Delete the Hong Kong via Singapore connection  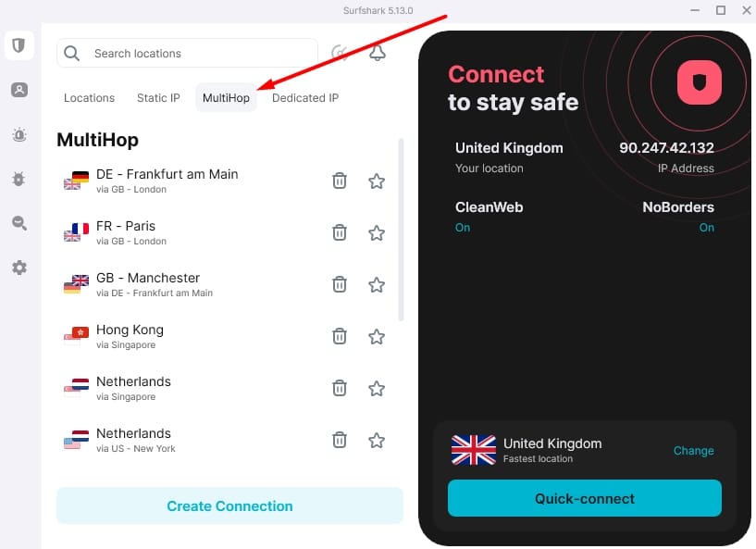pos(340,337)
